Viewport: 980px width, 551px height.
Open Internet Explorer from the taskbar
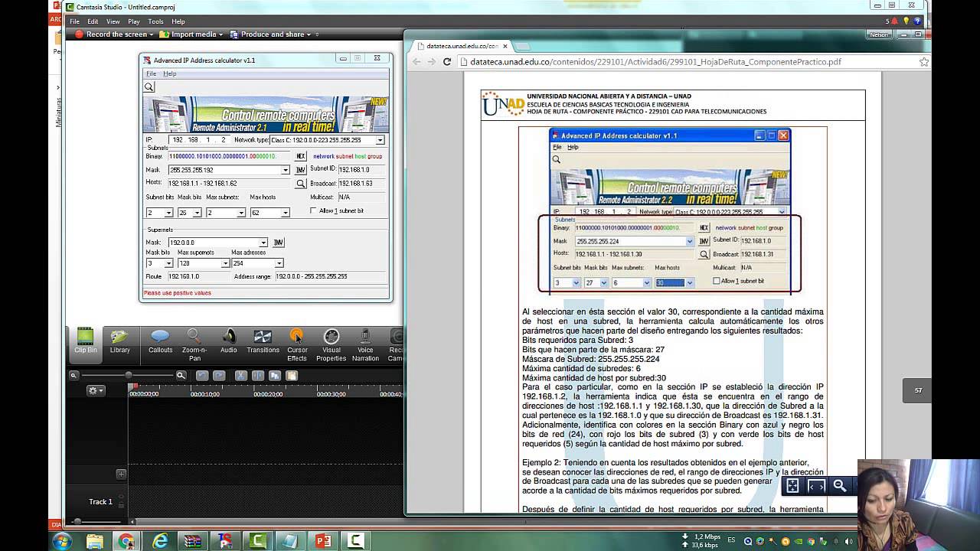160,541
